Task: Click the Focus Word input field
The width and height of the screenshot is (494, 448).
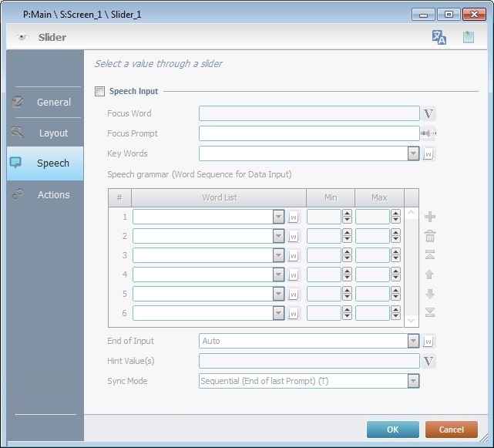Action: click(x=308, y=114)
